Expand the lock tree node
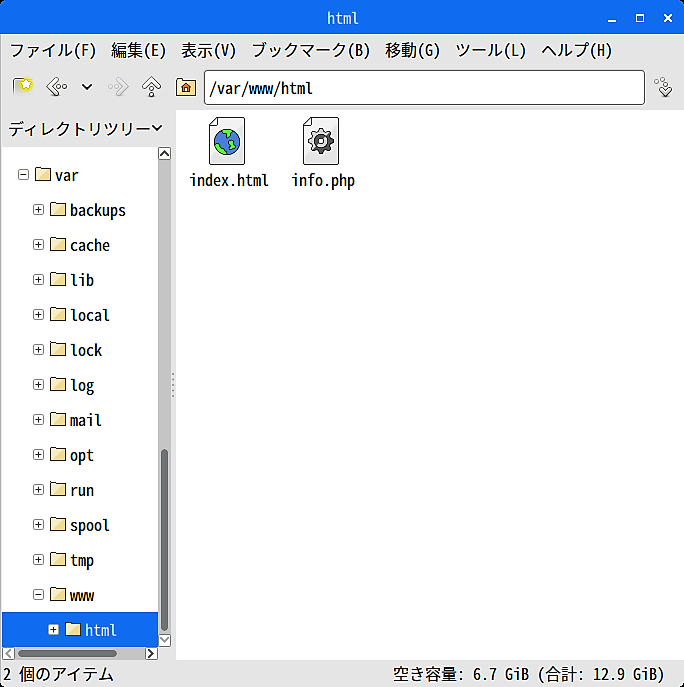 coord(39,350)
